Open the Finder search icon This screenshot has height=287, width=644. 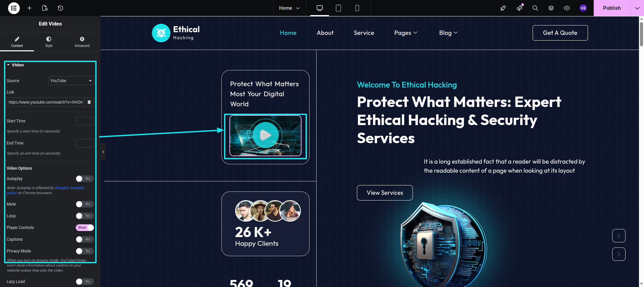535,8
